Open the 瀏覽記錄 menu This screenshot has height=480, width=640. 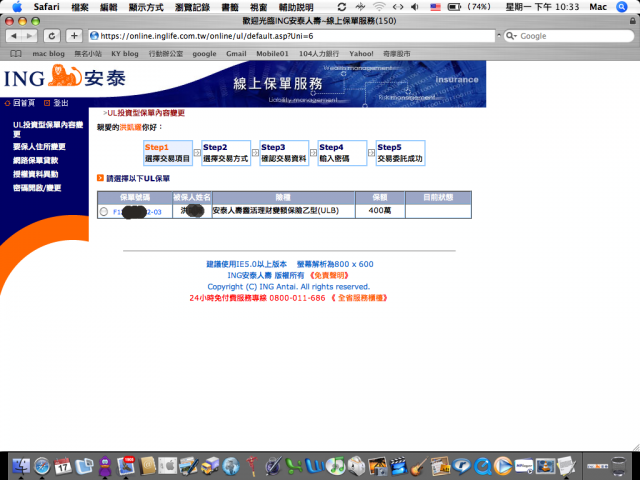(x=192, y=7)
